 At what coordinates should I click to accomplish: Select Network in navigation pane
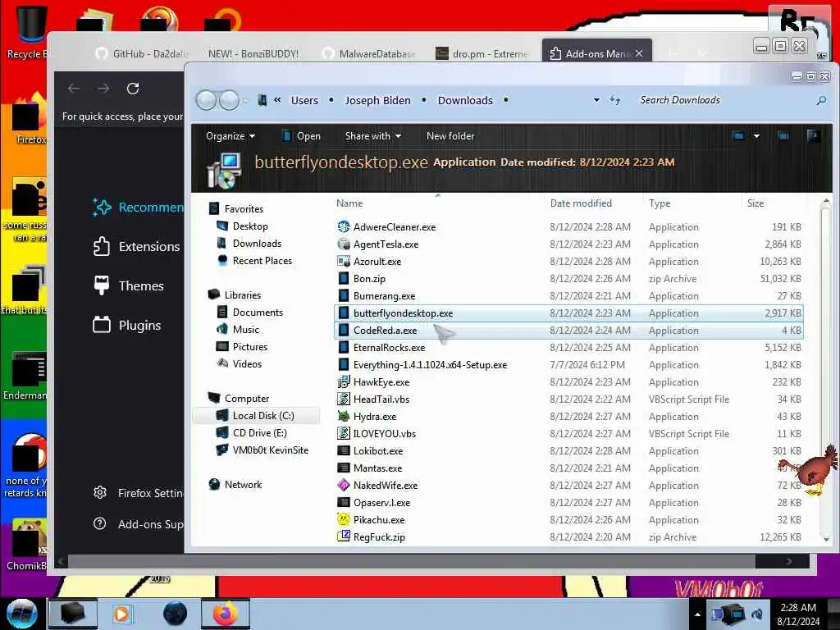(x=243, y=484)
